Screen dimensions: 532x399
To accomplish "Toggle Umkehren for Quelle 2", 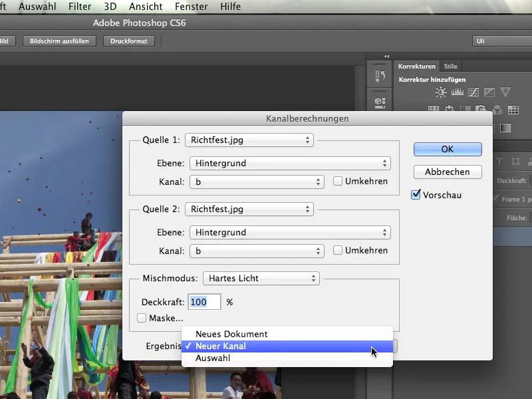I will (338, 251).
